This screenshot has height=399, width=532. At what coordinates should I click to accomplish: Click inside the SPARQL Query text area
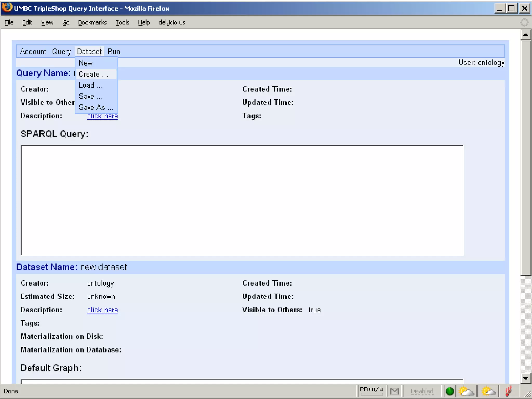pyautogui.click(x=242, y=200)
